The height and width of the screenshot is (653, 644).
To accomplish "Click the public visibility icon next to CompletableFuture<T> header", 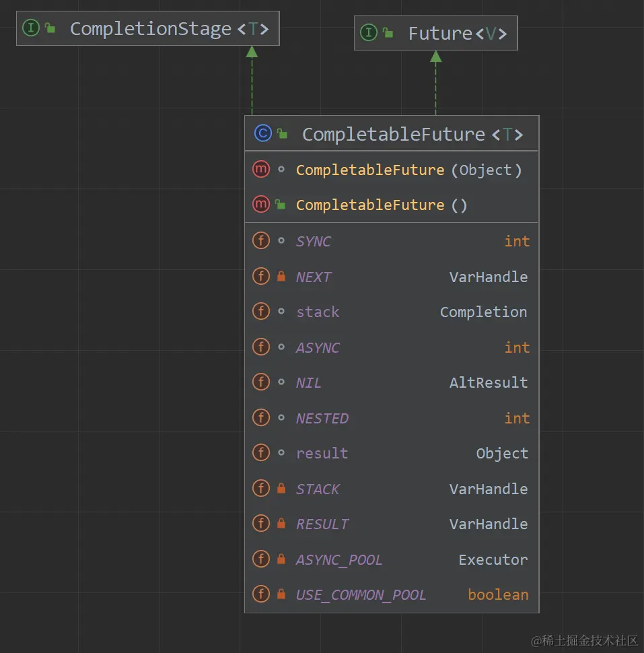I will click(282, 133).
